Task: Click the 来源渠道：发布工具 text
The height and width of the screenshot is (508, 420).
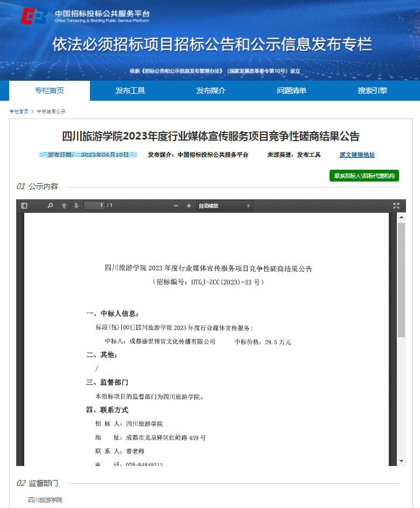Action: [x=293, y=155]
